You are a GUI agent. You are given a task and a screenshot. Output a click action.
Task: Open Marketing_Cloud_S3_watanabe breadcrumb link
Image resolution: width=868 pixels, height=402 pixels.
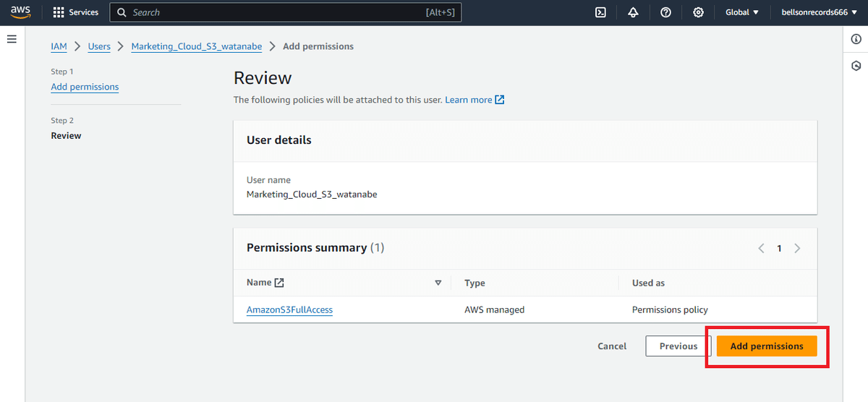coord(197,46)
